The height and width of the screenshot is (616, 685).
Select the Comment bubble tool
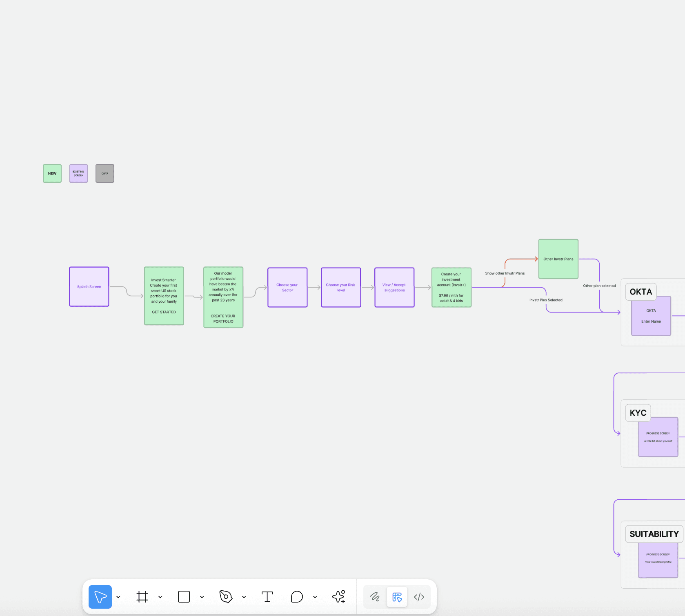(297, 597)
